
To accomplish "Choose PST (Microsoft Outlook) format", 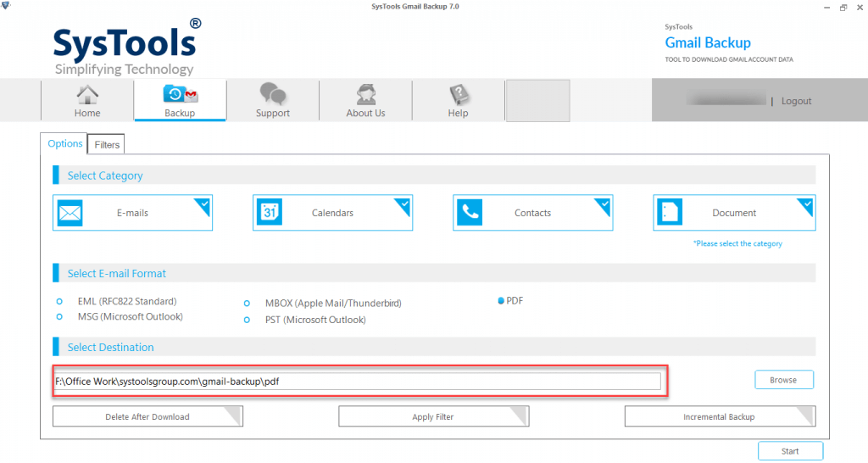I will click(x=247, y=321).
